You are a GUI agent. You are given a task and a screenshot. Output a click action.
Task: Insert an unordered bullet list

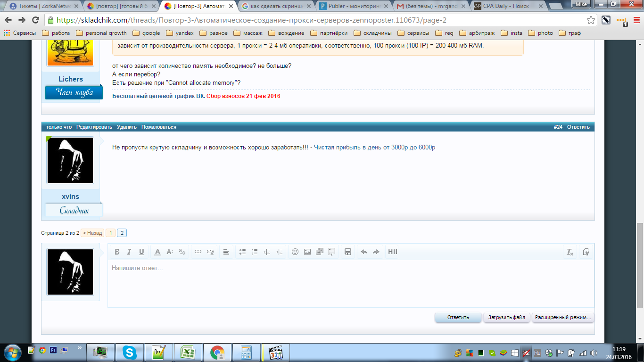(242, 252)
